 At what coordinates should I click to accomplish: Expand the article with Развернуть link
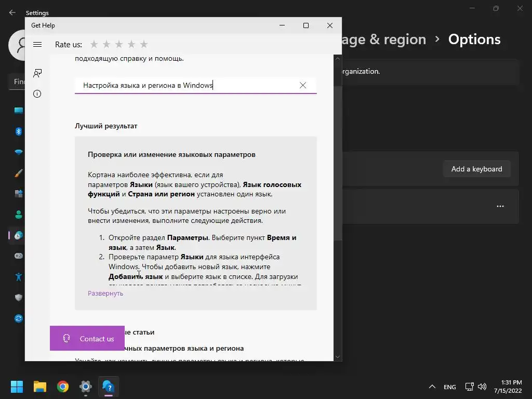click(105, 293)
